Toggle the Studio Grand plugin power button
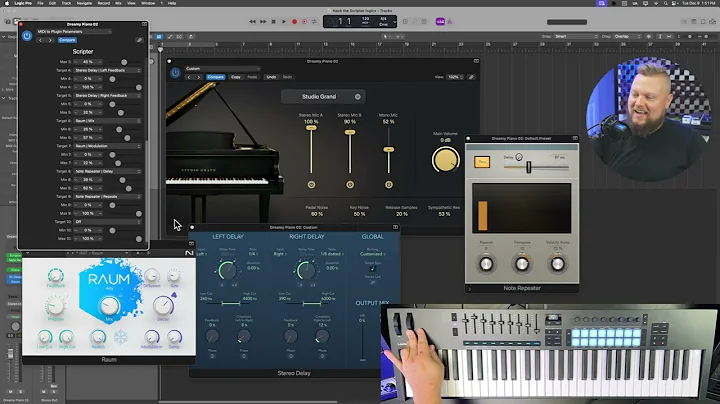Image resolution: width=720 pixels, height=404 pixels. point(175,73)
